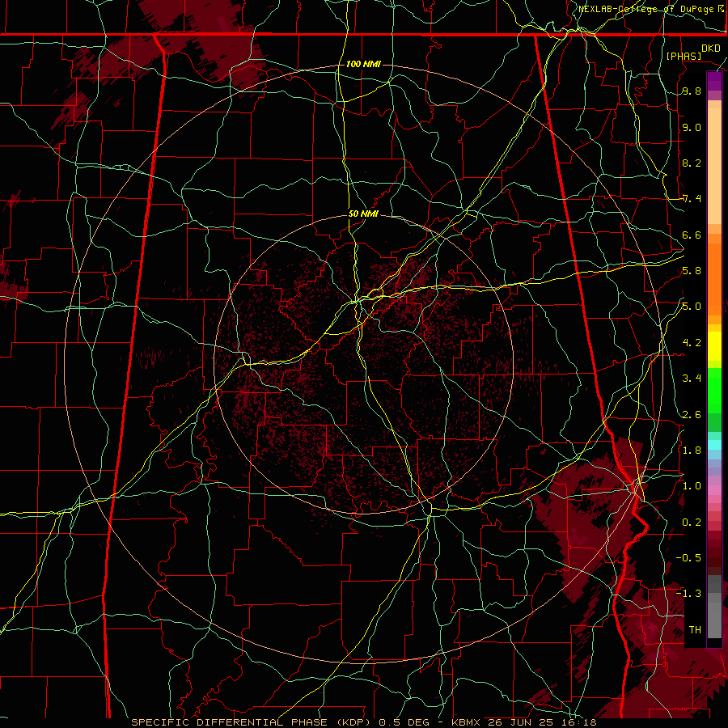
Task: Click the 50 NMI range ring label
Action: click(363, 214)
